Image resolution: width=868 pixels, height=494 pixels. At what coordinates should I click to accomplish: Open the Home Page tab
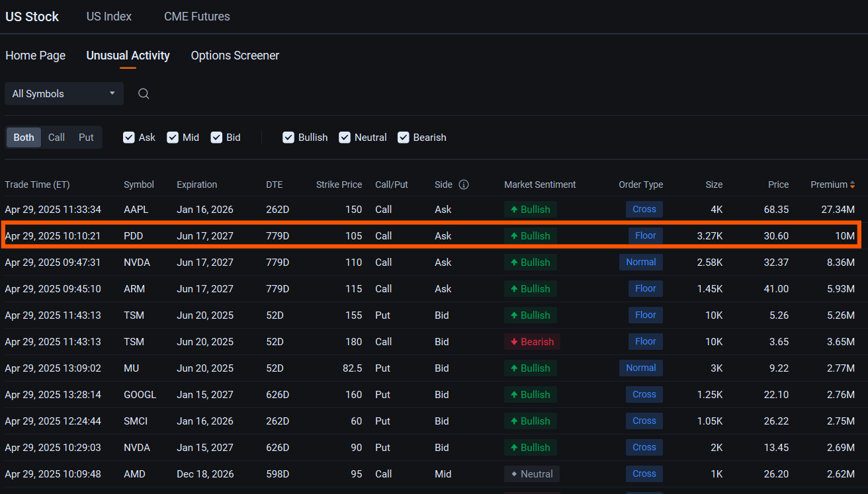click(x=36, y=56)
